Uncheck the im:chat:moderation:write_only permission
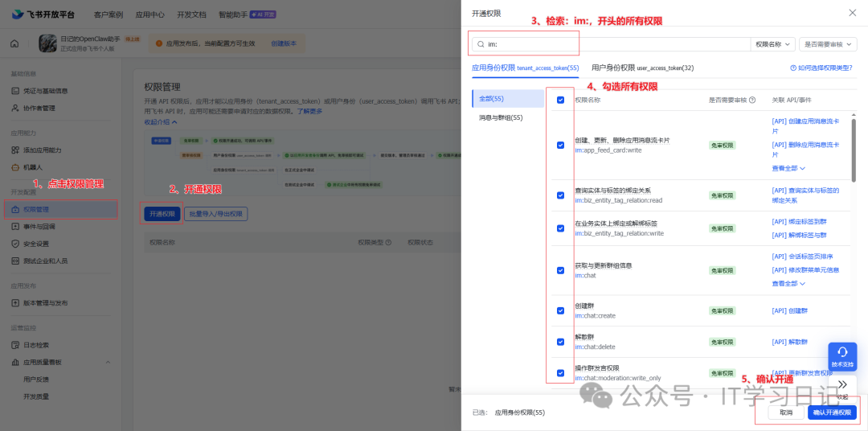 pos(560,373)
